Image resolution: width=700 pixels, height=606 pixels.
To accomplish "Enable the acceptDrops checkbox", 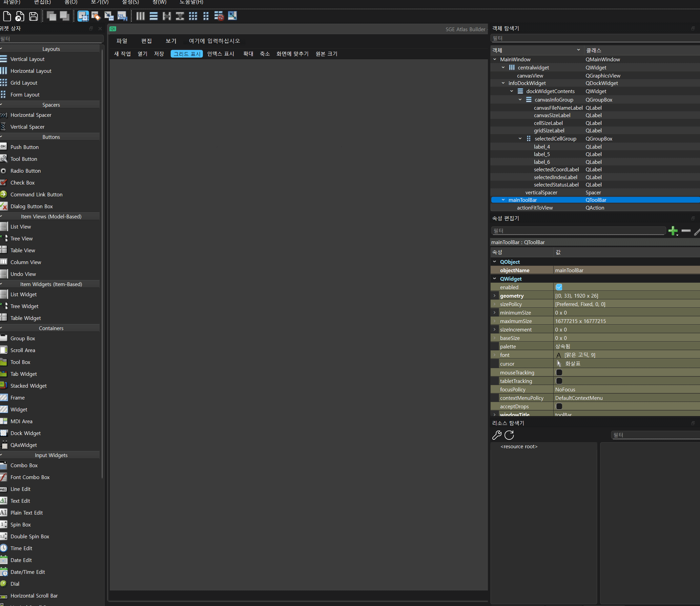I will pos(559,406).
